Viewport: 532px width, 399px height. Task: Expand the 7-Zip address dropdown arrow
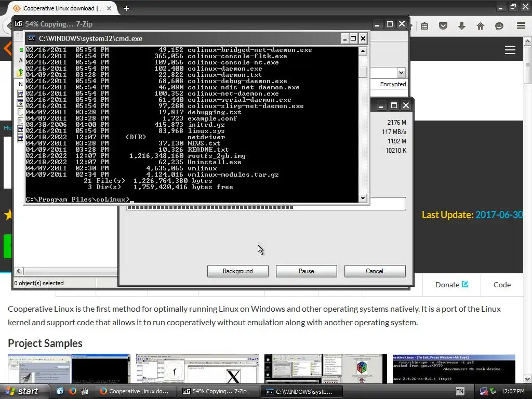(x=402, y=73)
